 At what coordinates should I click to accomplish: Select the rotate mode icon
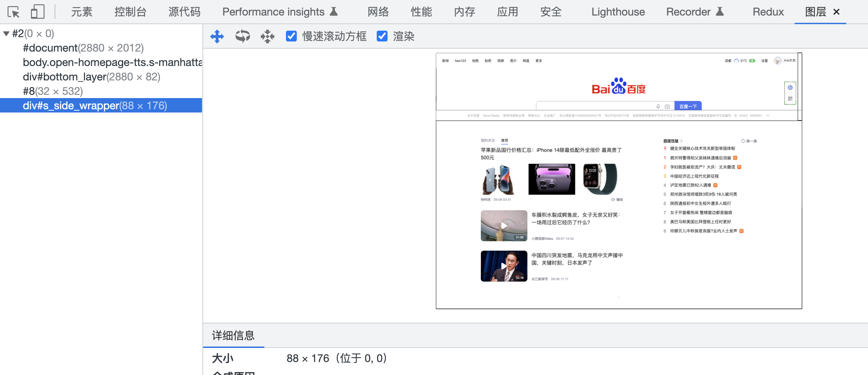coord(242,36)
